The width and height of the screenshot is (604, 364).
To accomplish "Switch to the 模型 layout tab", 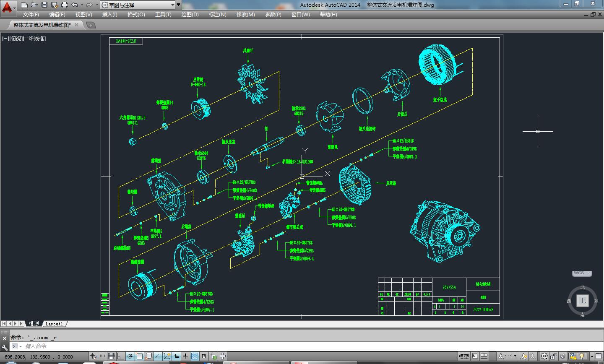I will (x=34, y=324).
